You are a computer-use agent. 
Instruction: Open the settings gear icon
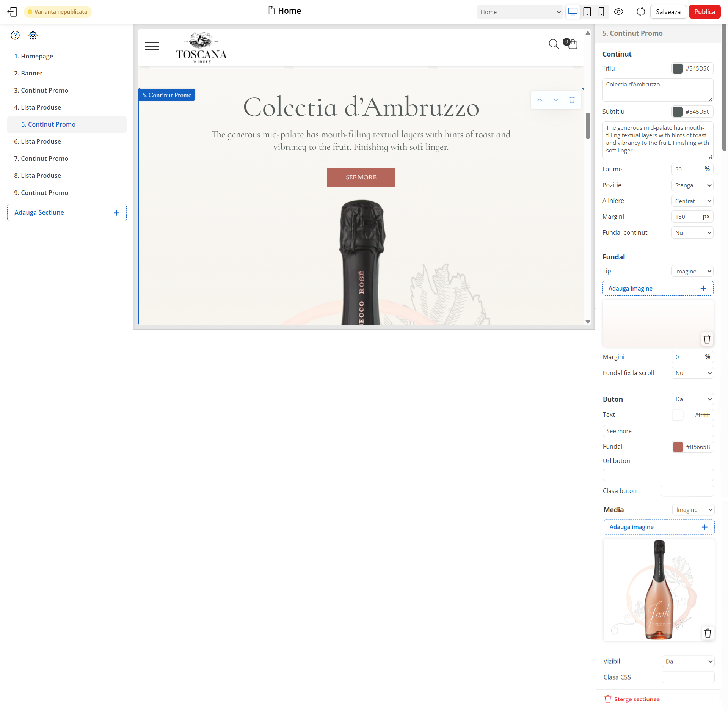(33, 35)
